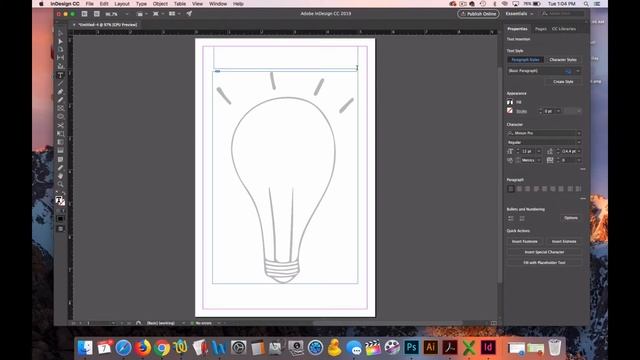Switch to the Pages panel tab

coord(540,29)
